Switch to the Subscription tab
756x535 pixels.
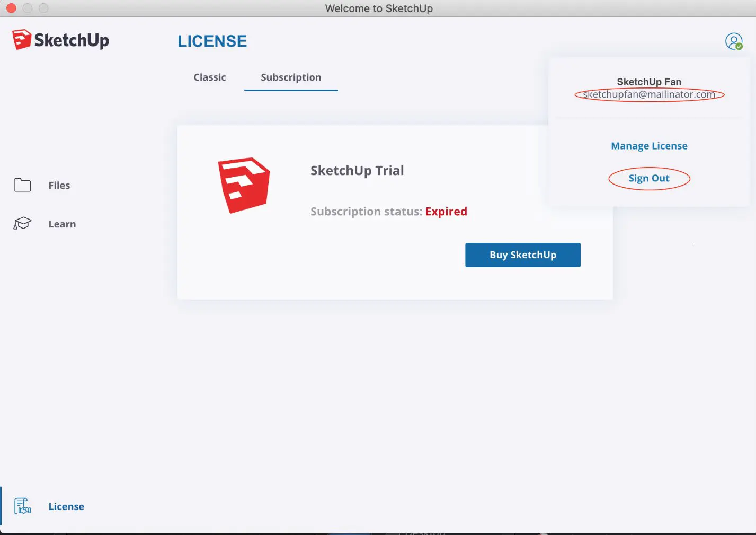[x=291, y=77]
